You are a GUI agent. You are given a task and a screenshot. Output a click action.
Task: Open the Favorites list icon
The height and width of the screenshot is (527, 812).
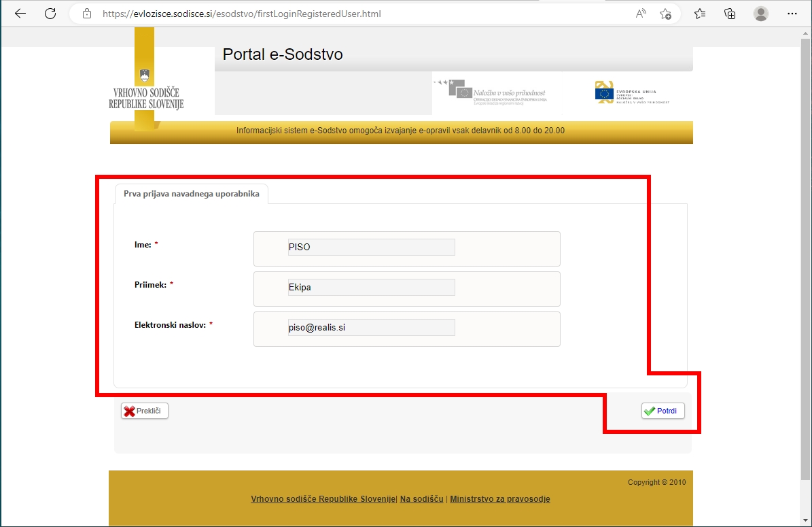pos(700,14)
